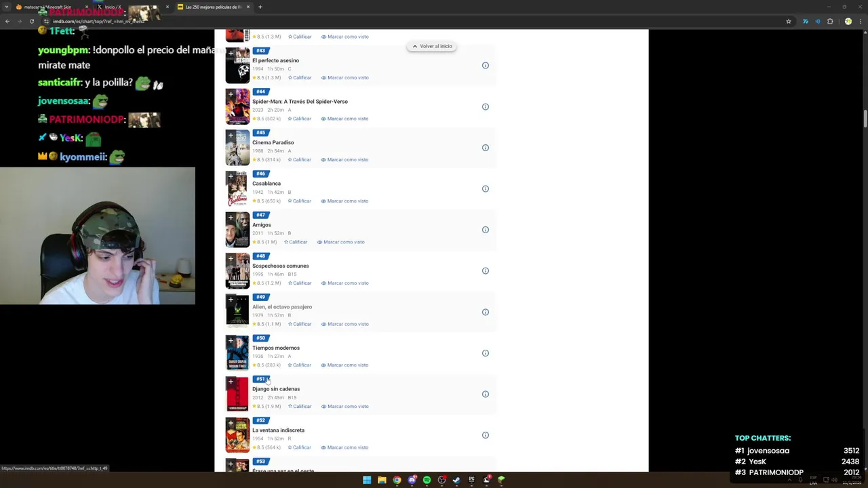Open Casablanca movie poster thumbnail
This screenshot has width=868, height=488.
point(237,189)
